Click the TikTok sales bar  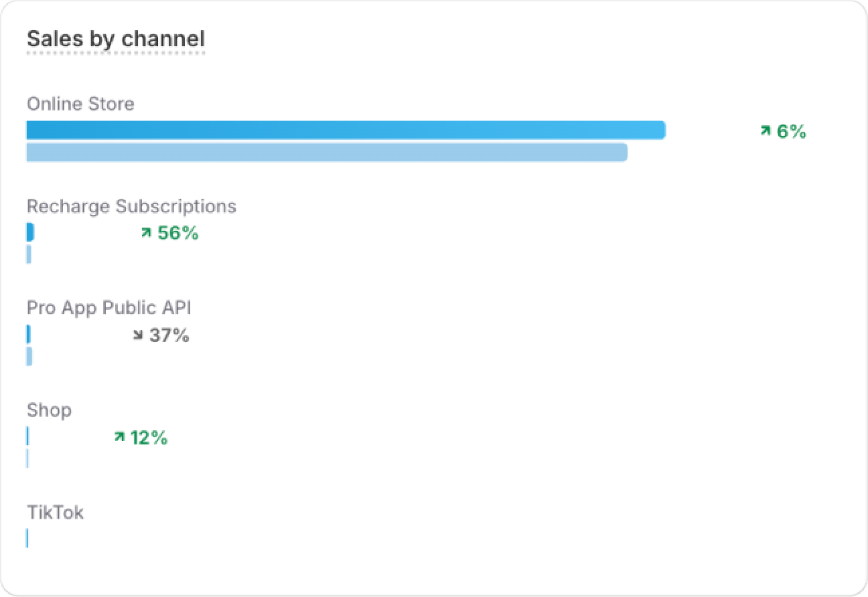[x=27, y=538]
